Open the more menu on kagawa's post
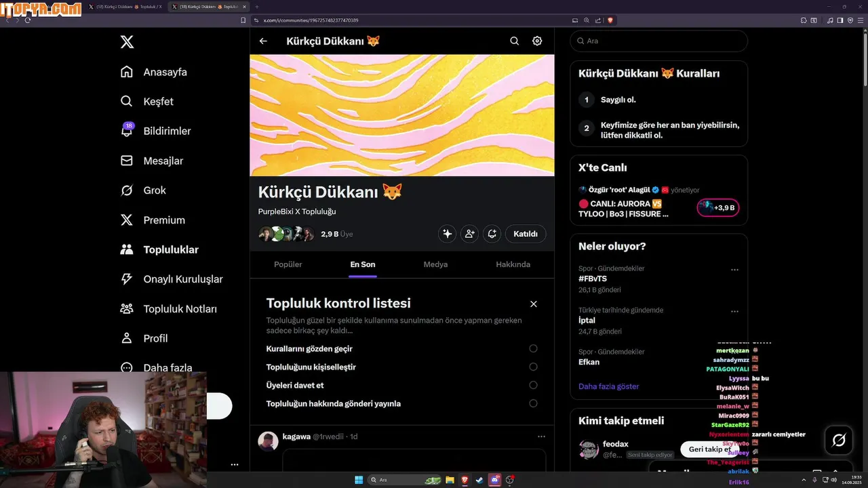The image size is (868, 488). coord(541,436)
